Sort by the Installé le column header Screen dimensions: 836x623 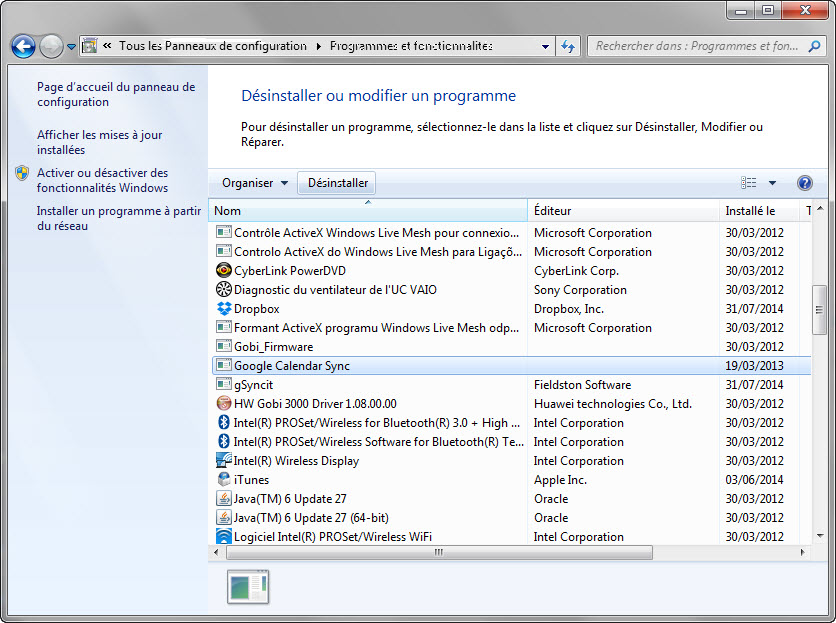760,211
